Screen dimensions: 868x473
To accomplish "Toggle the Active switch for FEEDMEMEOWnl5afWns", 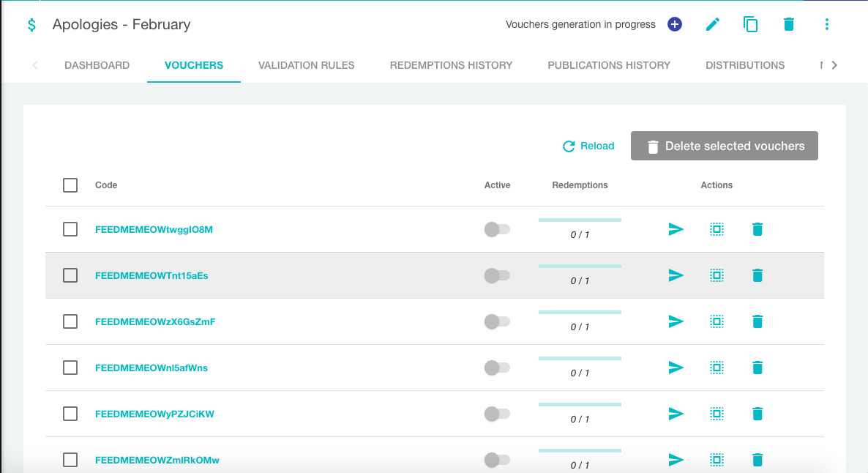I will tap(497, 368).
